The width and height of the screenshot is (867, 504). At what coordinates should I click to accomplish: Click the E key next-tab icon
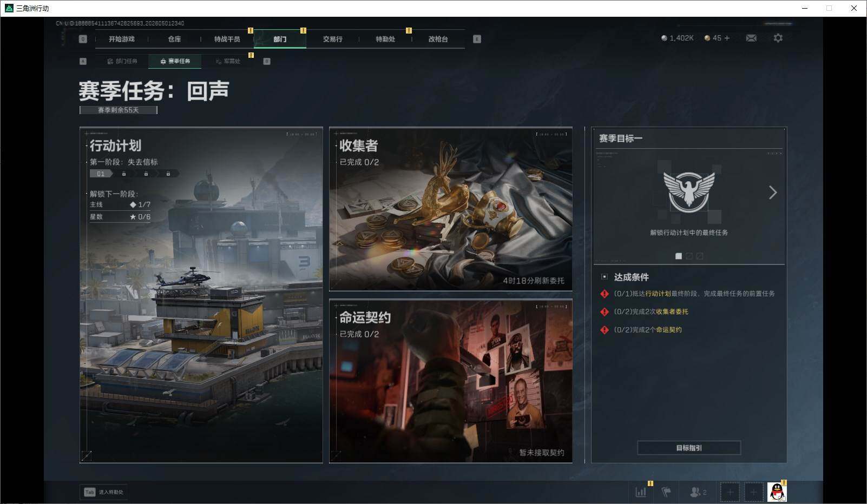[x=477, y=39]
